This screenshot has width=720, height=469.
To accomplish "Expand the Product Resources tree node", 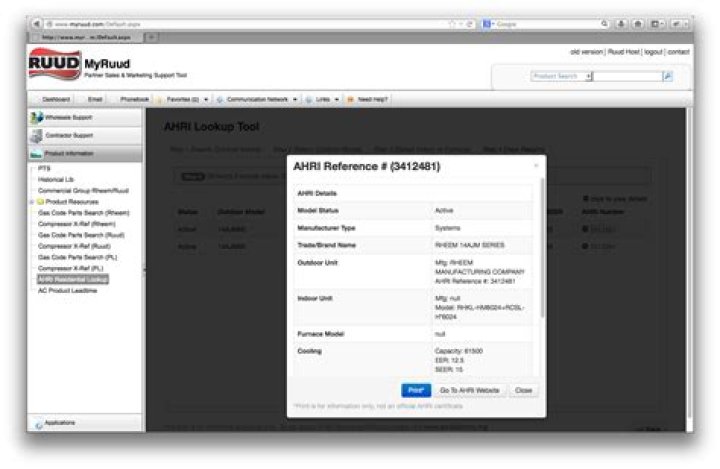I will pos(32,202).
